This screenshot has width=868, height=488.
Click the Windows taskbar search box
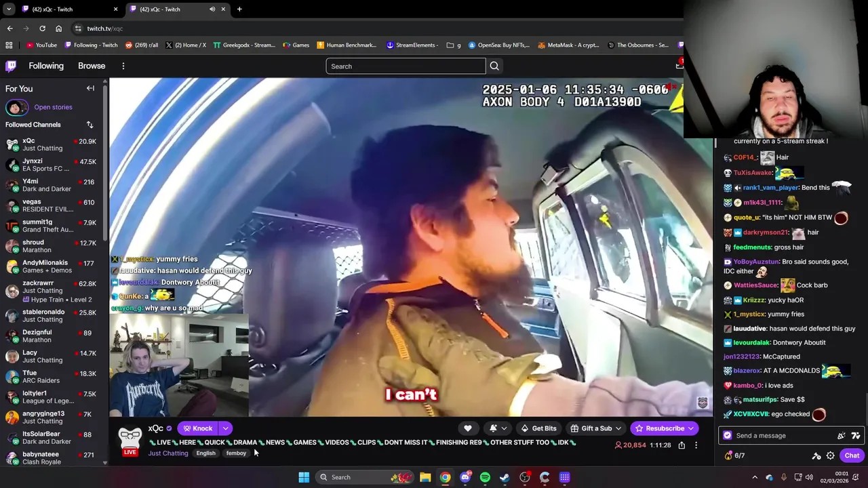[363, 477]
